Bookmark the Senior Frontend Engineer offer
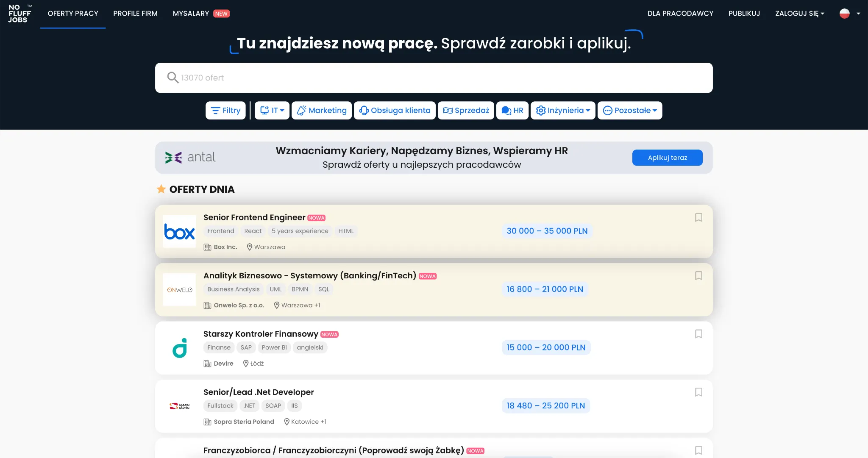 click(698, 217)
